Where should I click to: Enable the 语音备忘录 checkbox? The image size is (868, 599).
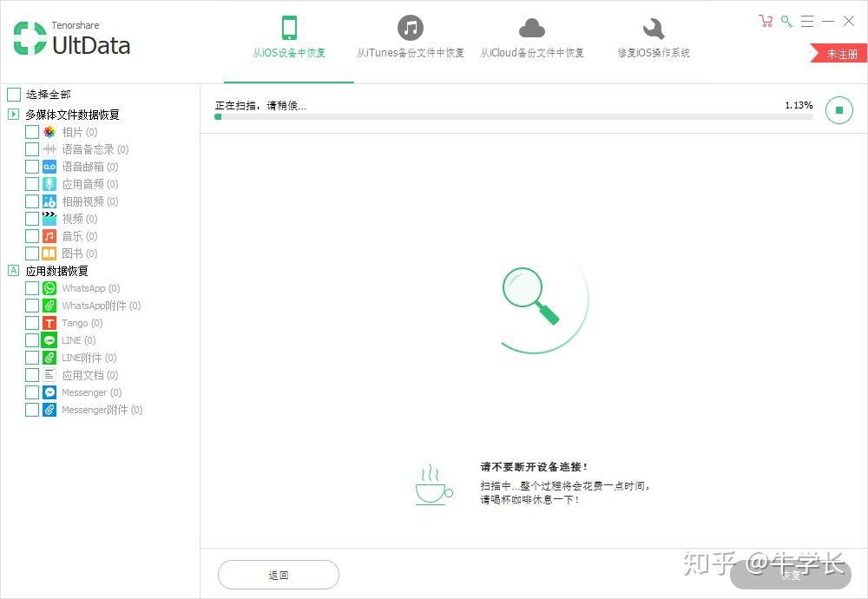[32, 149]
